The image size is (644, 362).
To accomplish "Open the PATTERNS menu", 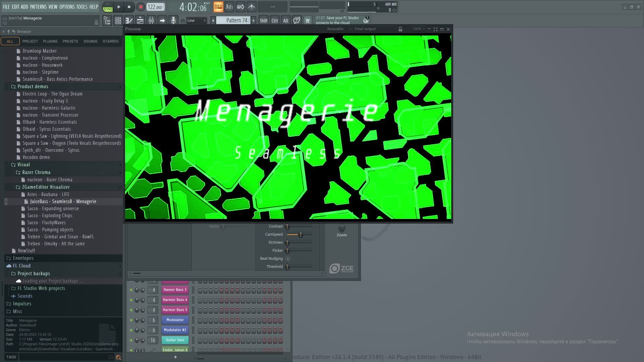I will pyautogui.click(x=38, y=7).
